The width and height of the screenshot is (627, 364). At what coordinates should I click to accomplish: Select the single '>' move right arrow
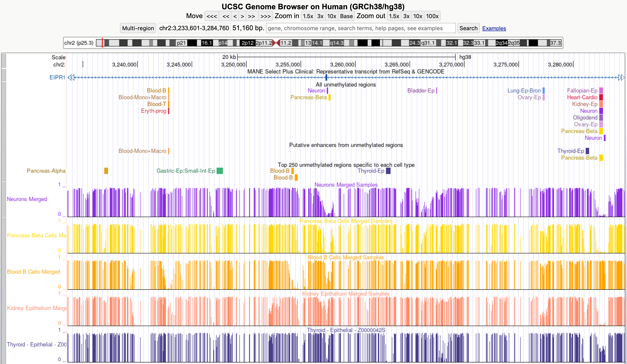(242, 16)
